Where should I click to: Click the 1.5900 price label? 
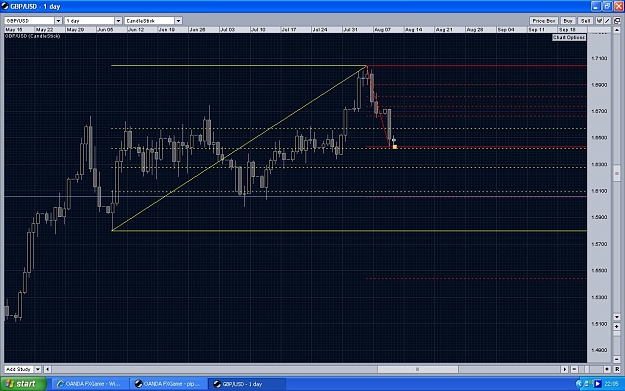click(599, 217)
